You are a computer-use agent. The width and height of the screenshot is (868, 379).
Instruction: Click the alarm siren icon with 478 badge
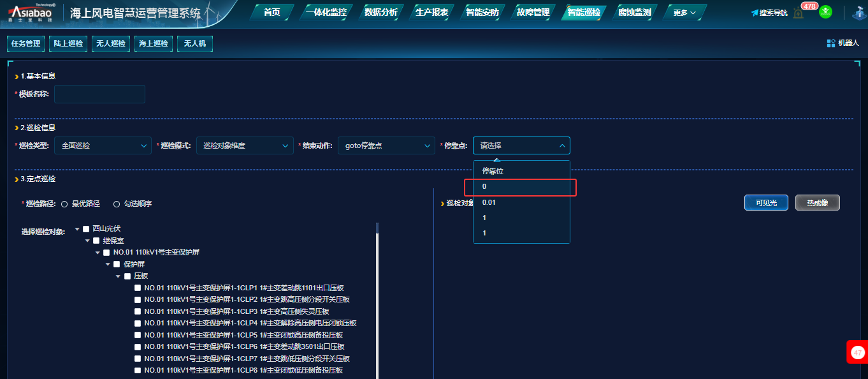[799, 13]
